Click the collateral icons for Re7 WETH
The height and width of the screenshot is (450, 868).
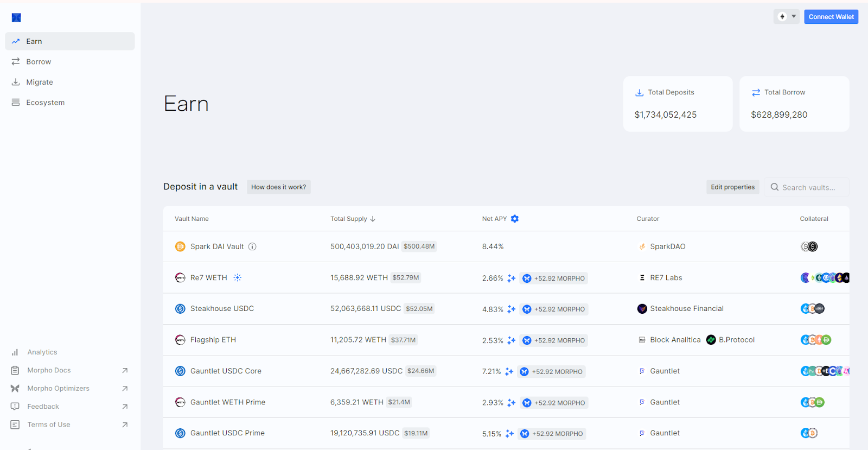825,278
